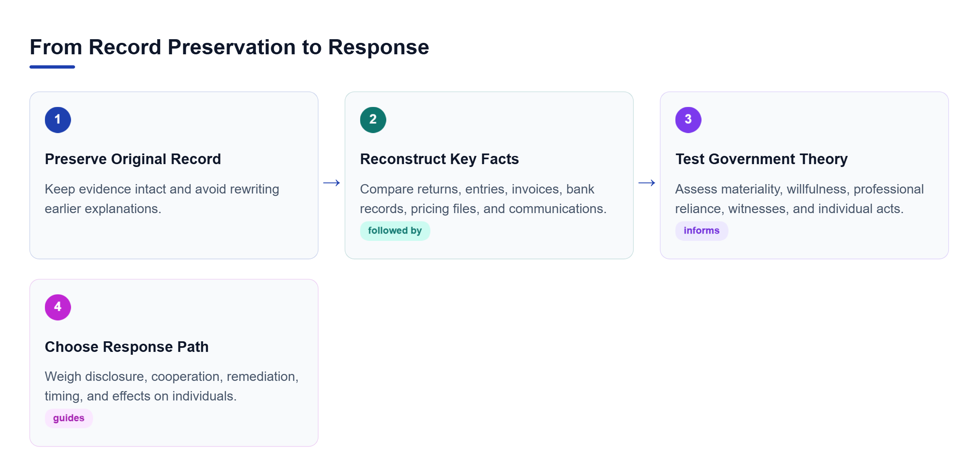Click the 'Weigh disclosure, cooperation' description
Screen dimensions: 980x476
coord(172,386)
